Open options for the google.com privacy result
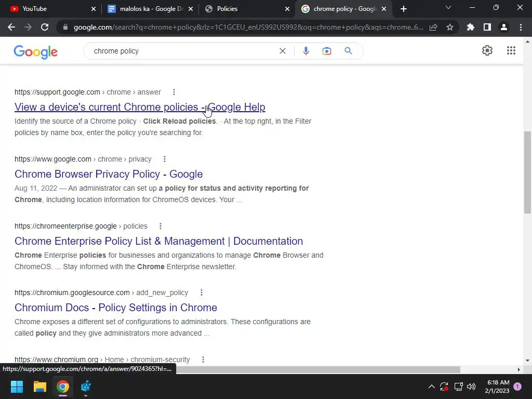 pyautogui.click(x=165, y=159)
